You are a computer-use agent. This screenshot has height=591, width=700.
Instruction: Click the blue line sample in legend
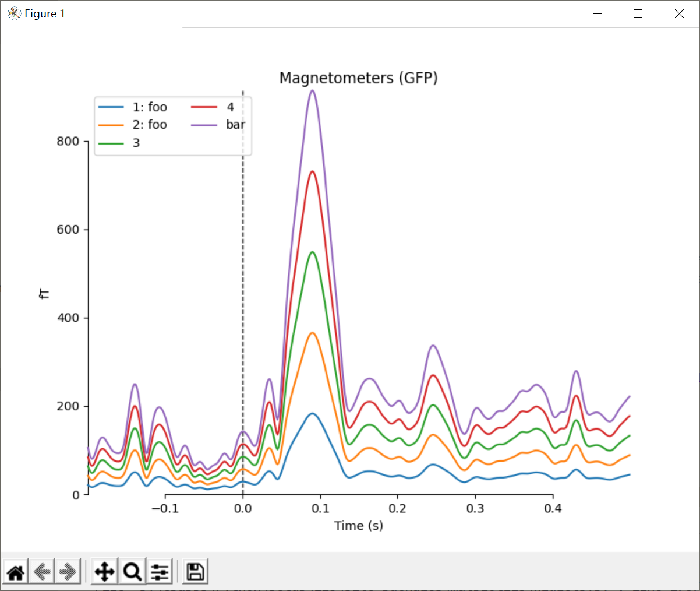tap(111, 107)
